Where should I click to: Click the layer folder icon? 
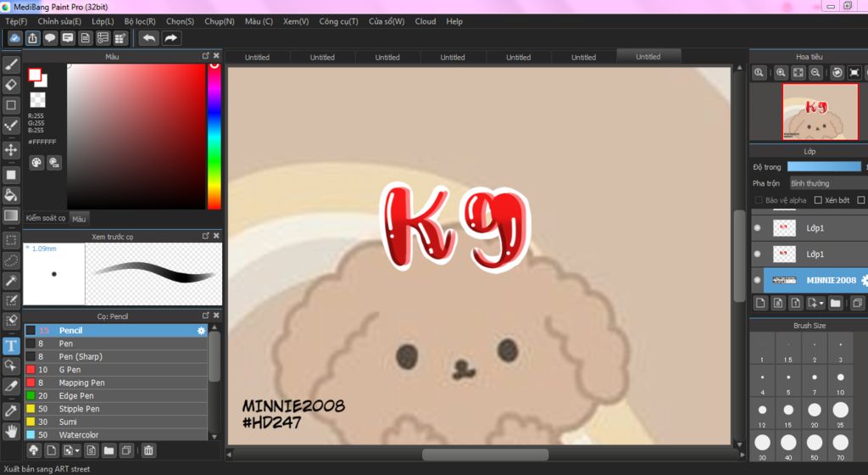coord(835,303)
